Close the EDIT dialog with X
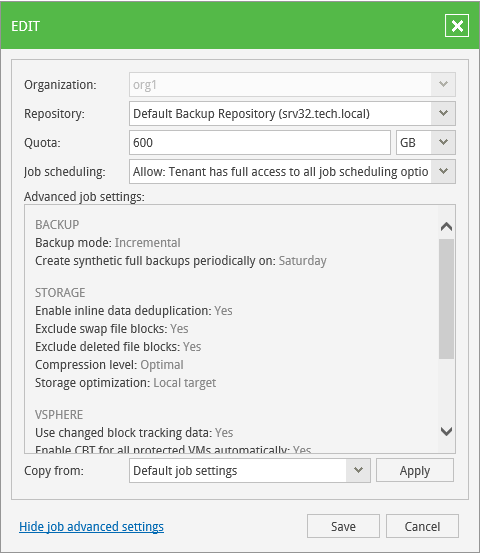 click(x=457, y=25)
